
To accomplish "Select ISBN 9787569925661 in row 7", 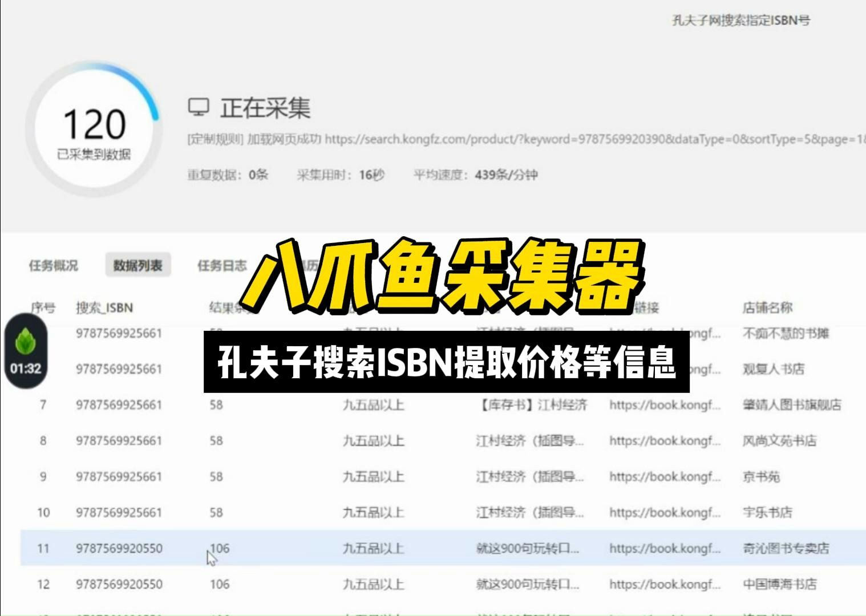I will tap(119, 405).
